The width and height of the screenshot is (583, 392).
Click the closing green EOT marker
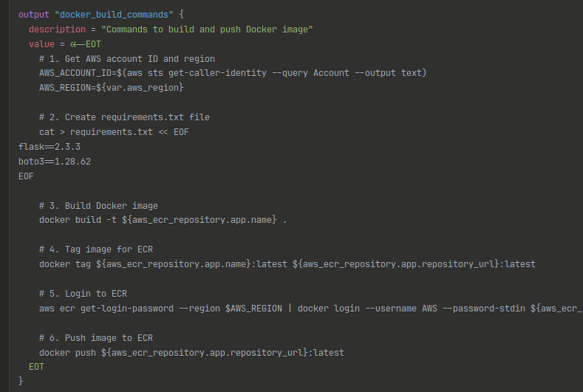[36, 367]
